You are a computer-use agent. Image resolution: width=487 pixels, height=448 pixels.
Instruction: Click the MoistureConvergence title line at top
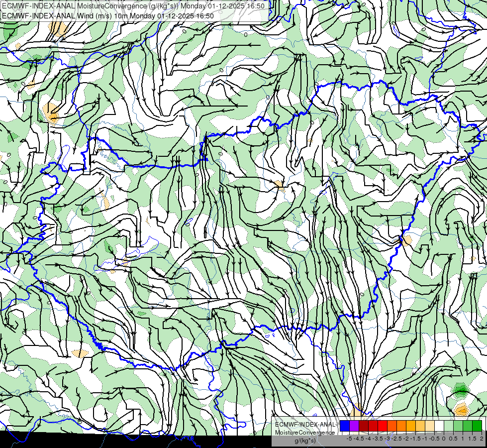pyautogui.click(x=133, y=6)
